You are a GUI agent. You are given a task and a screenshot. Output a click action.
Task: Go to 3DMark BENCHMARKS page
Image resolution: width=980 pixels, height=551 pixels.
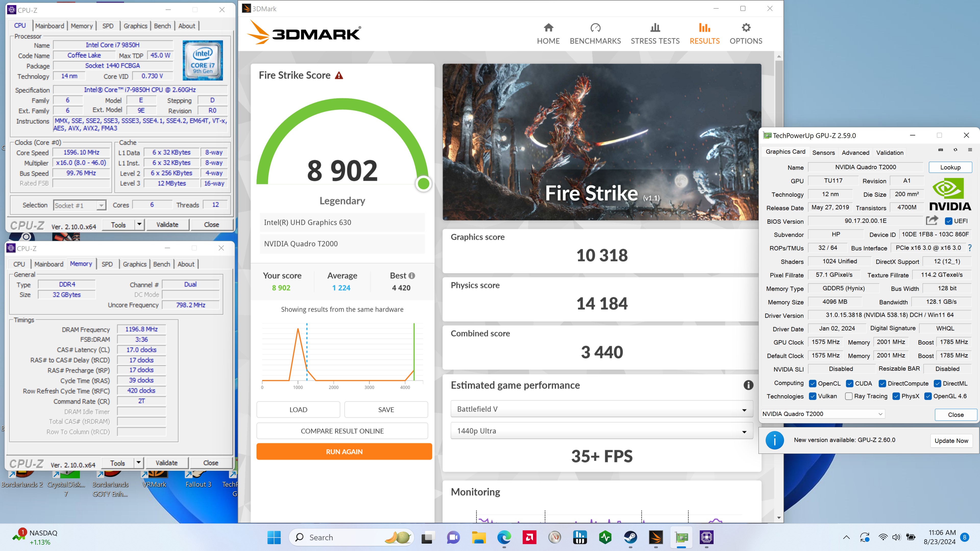coord(595,33)
